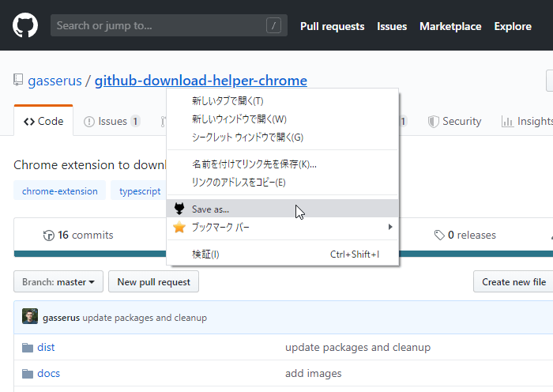Open Issues in top navigation bar
The width and height of the screenshot is (553, 392).
tap(392, 26)
